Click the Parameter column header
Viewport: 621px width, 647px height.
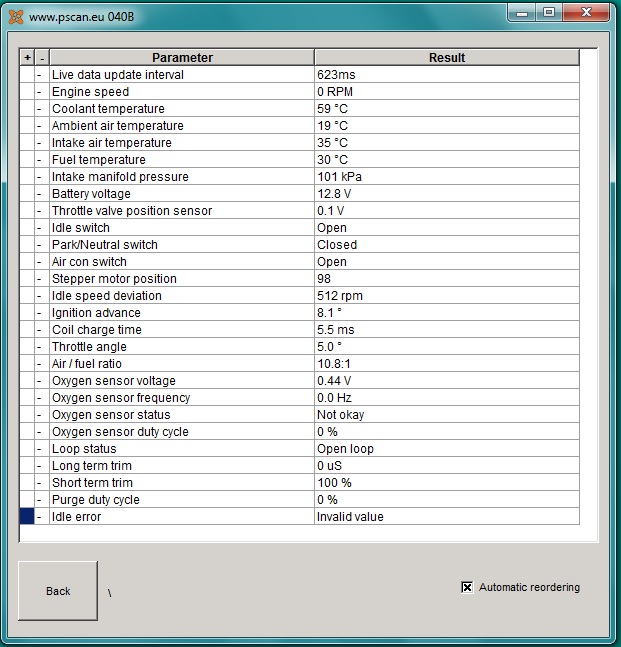click(x=182, y=57)
